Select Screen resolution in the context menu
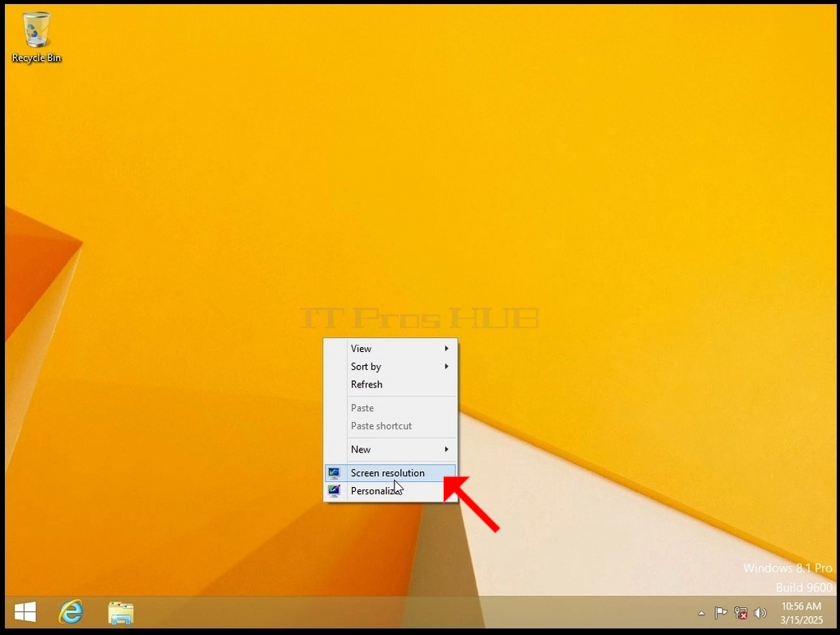 [390, 473]
